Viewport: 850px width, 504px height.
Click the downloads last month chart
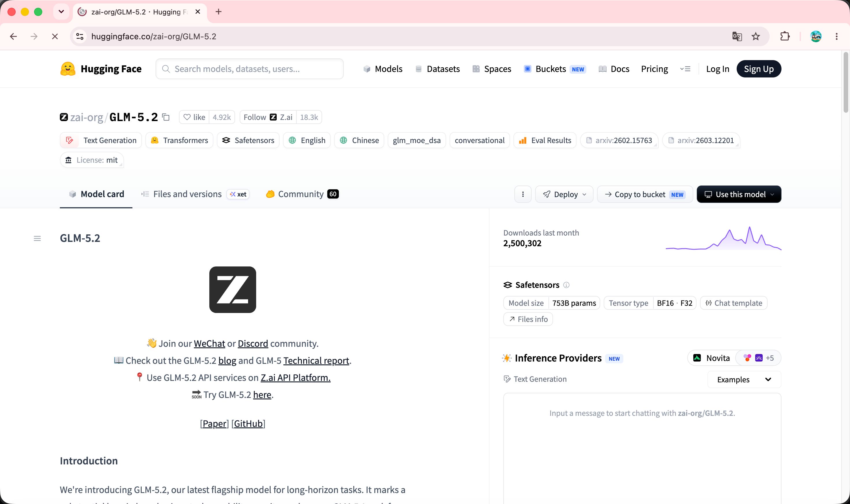pos(723,238)
